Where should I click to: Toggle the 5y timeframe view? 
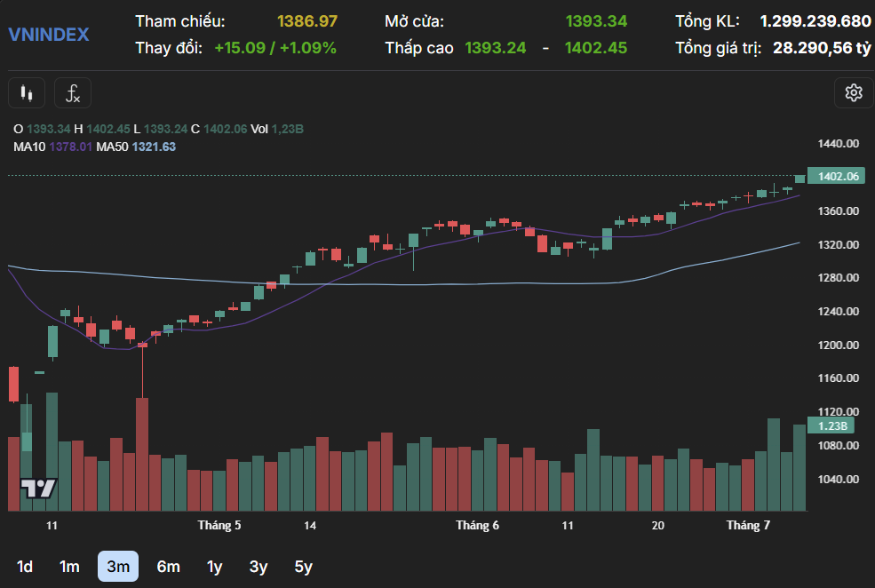tap(303, 566)
